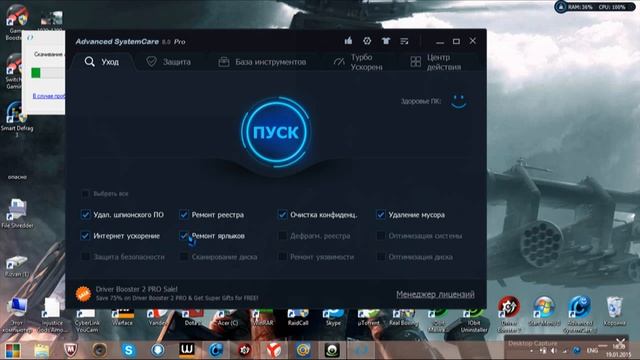Enable Оптимизация системы checkbox
Image resolution: width=640 pixels, height=360 pixels.
point(380,236)
